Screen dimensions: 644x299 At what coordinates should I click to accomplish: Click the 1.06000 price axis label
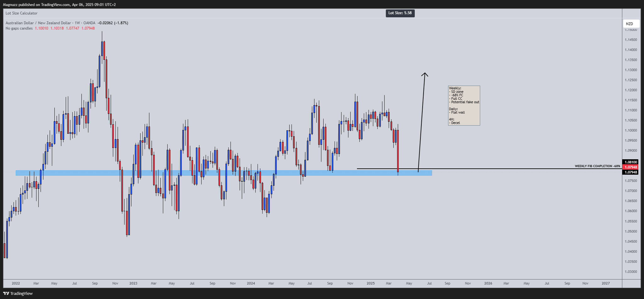click(x=631, y=211)
